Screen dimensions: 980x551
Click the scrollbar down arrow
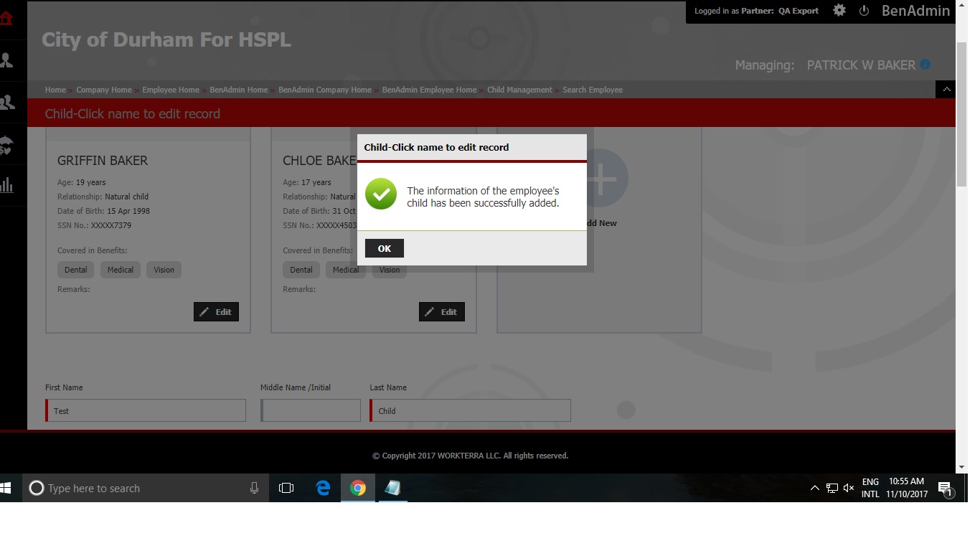(961, 466)
